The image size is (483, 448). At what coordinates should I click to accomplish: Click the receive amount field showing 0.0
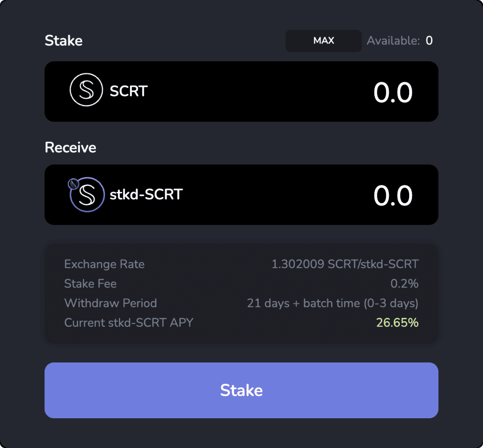click(393, 195)
